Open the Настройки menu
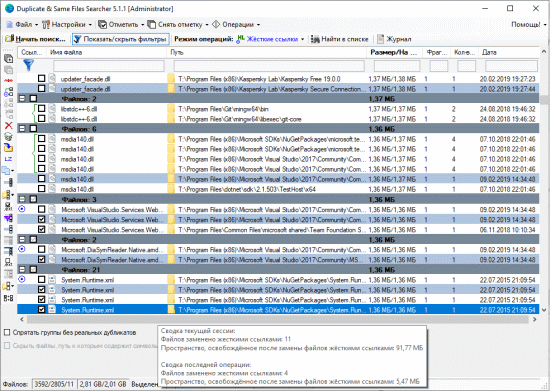The height and width of the screenshot is (391, 550). click(67, 25)
